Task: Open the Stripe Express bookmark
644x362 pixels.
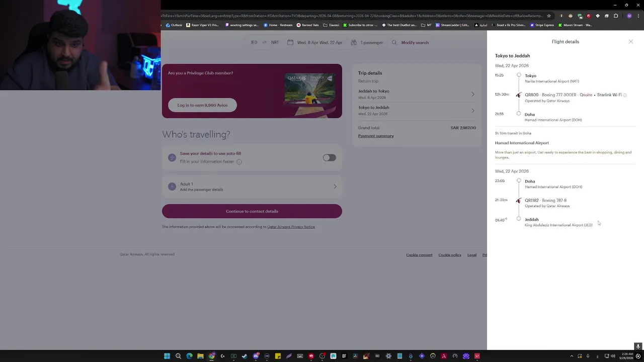Action: pyautogui.click(x=542, y=25)
